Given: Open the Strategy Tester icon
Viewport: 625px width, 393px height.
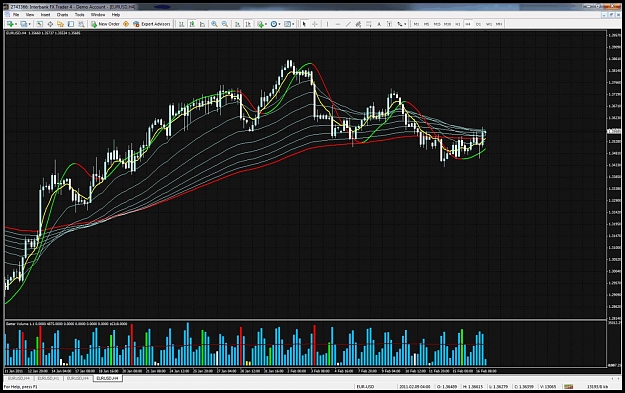Looking at the screenshot, I should tap(81, 24).
